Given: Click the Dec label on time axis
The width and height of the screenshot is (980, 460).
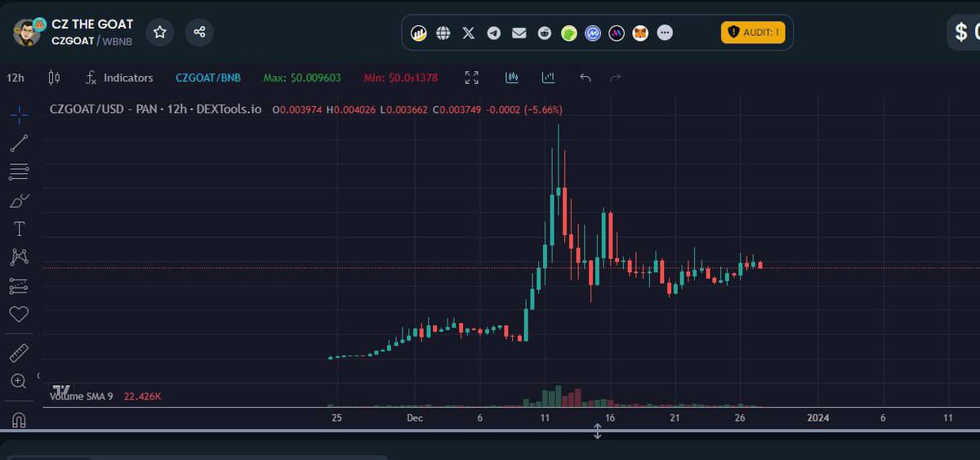Looking at the screenshot, I should (x=415, y=418).
